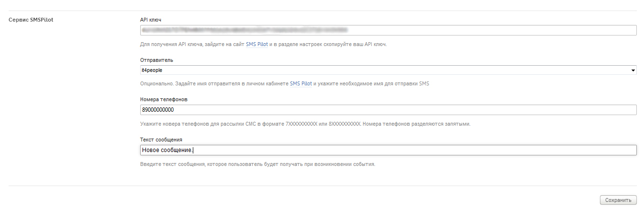Click the 'Новое сообщение.' message text
This screenshot has width=644, height=211.
pos(167,150)
